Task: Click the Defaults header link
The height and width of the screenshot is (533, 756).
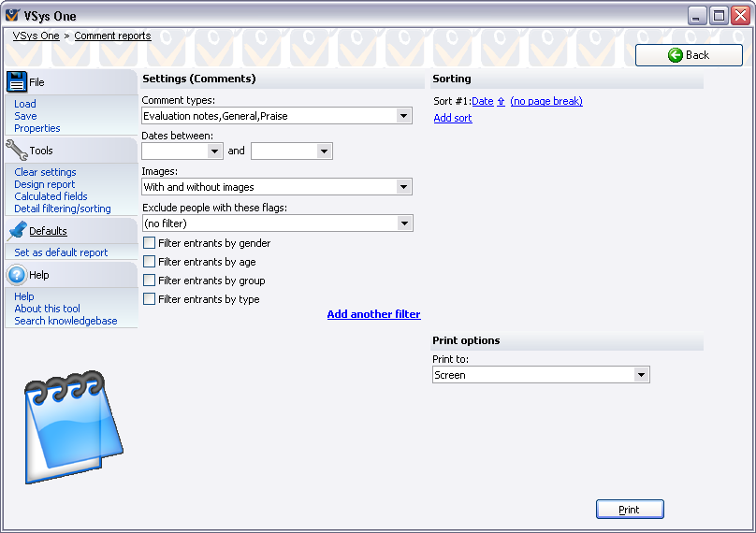Action: coord(49,231)
